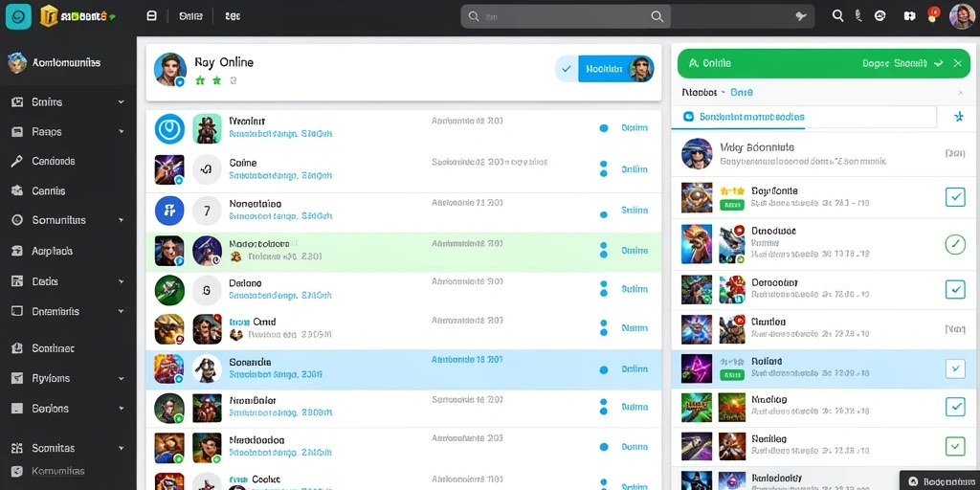Click the green jet avatar in Deiano row

169,290
